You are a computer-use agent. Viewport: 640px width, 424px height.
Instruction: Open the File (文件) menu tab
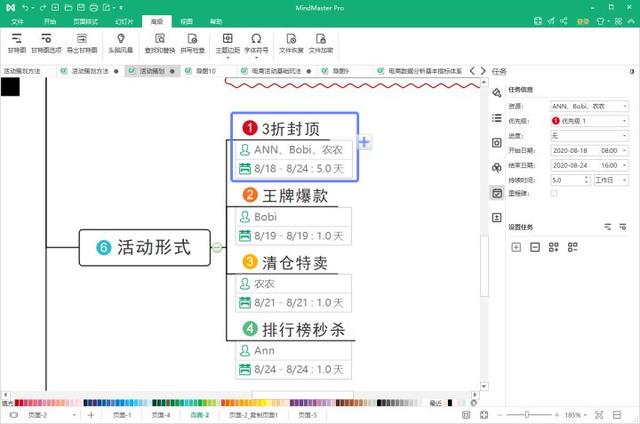click(x=17, y=22)
